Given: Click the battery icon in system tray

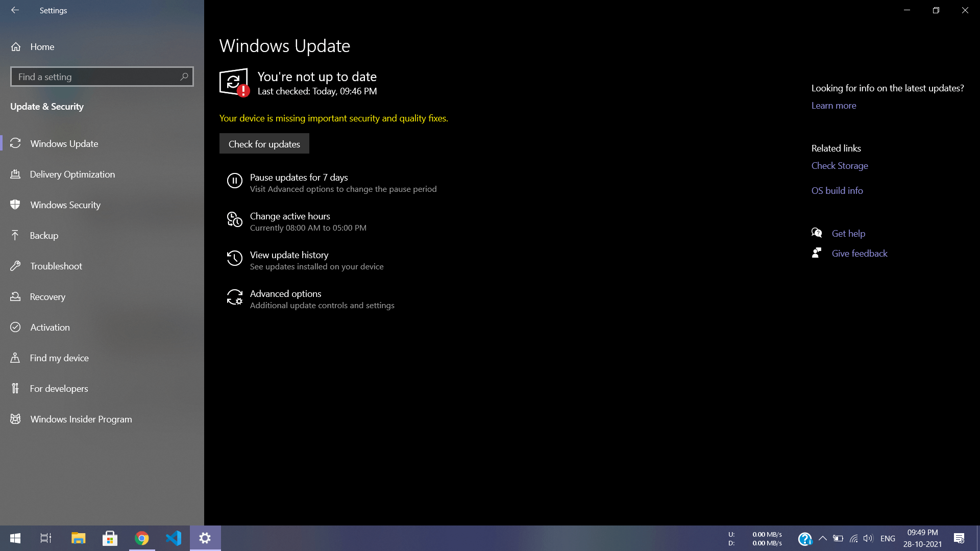Looking at the screenshot, I should point(838,538).
